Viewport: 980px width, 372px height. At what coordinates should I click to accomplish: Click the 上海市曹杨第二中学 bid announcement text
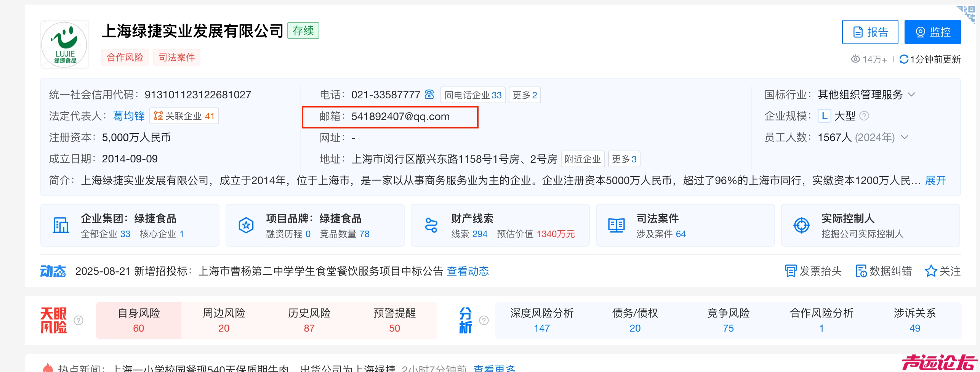(x=321, y=271)
